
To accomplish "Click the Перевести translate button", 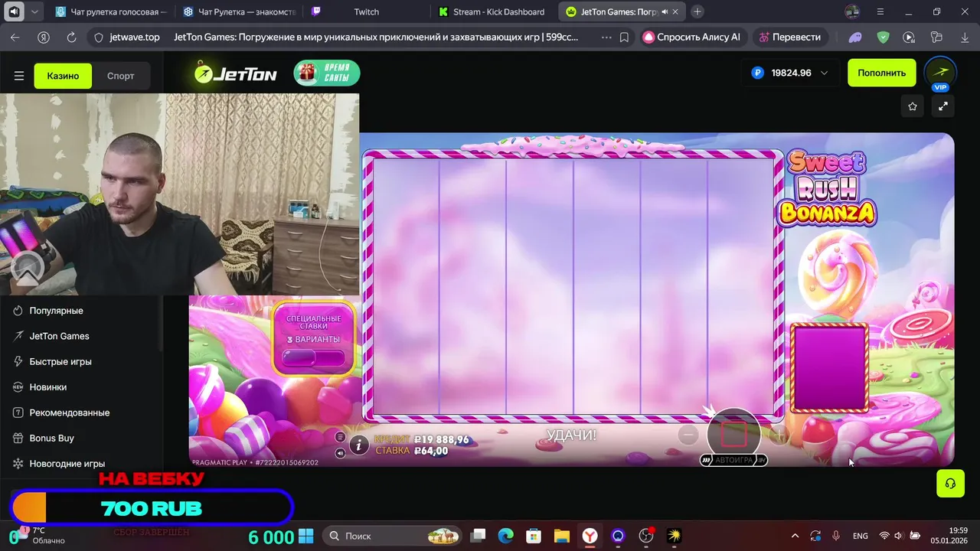I will point(789,37).
